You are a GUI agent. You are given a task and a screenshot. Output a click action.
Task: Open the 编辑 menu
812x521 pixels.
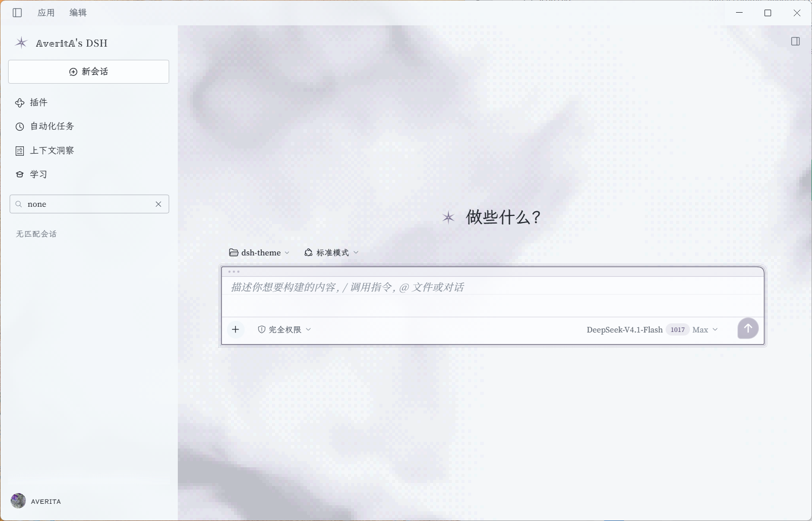point(78,13)
